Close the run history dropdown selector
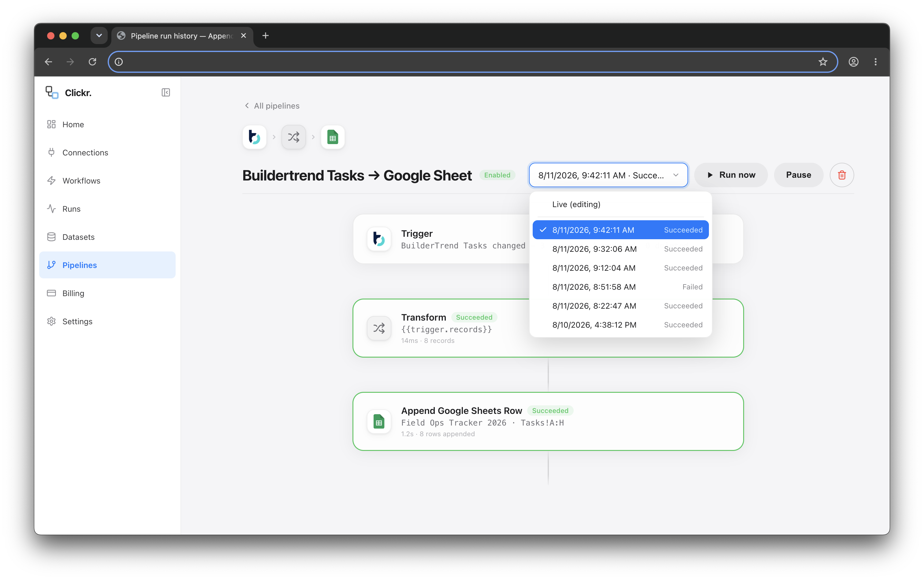Viewport: 924px width, 580px height. point(608,175)
